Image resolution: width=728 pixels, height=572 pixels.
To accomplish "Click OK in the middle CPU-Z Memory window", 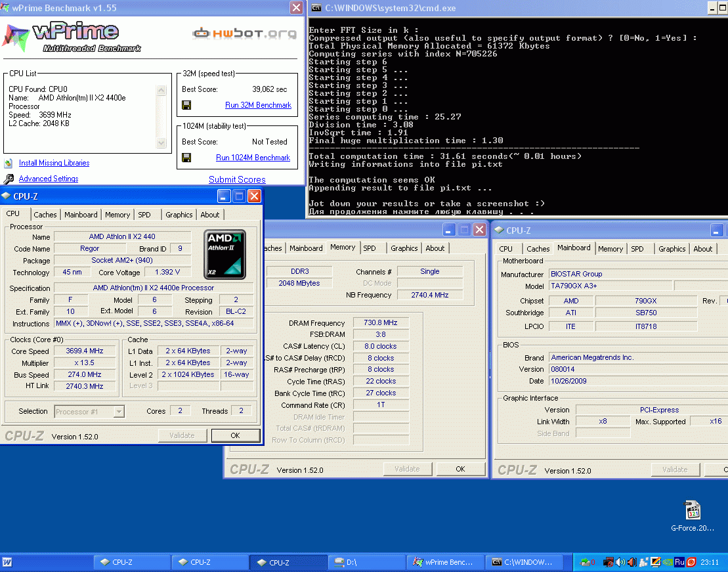I will [x=460, y=469].
